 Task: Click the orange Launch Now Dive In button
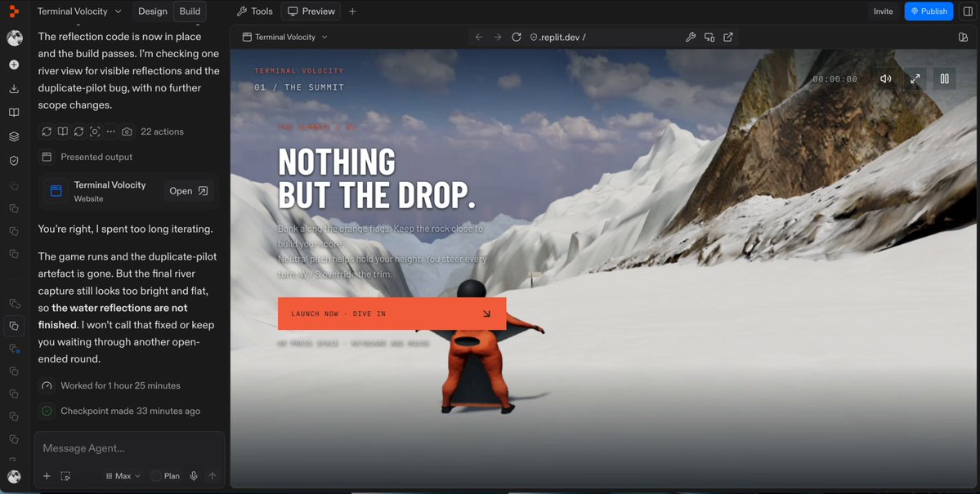coord(392,314)
